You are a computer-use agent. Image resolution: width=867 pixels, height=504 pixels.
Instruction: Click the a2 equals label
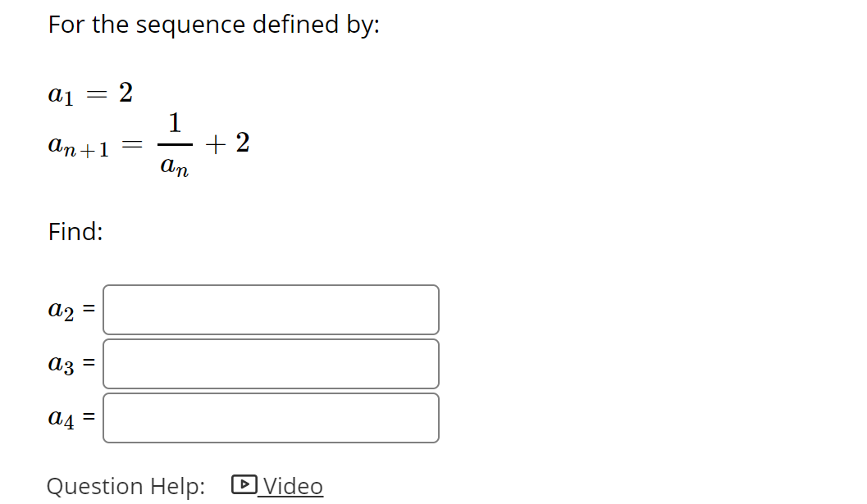(70, 310)
